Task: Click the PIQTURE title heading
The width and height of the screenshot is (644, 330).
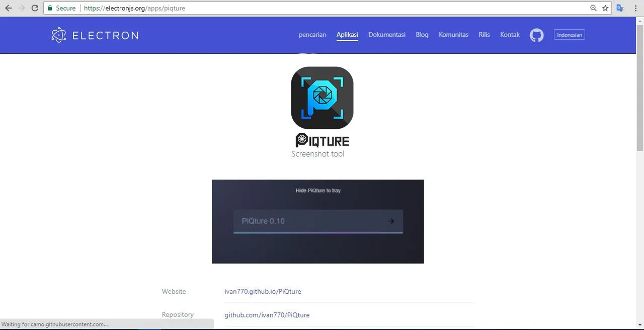Action: 322,140
